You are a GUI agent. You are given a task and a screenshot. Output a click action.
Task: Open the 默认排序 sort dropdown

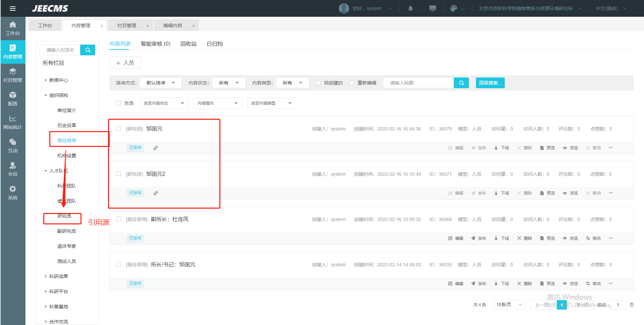[160, 83]
